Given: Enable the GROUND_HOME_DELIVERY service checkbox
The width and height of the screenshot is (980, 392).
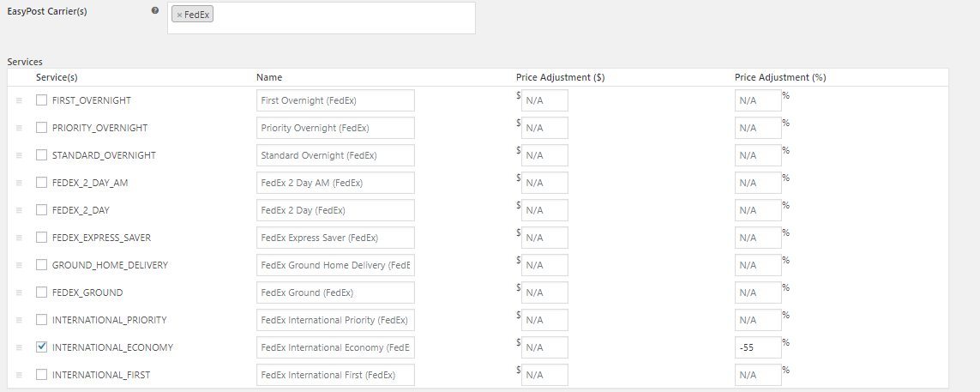Looking at the screenshot, I should click(41, 265).
